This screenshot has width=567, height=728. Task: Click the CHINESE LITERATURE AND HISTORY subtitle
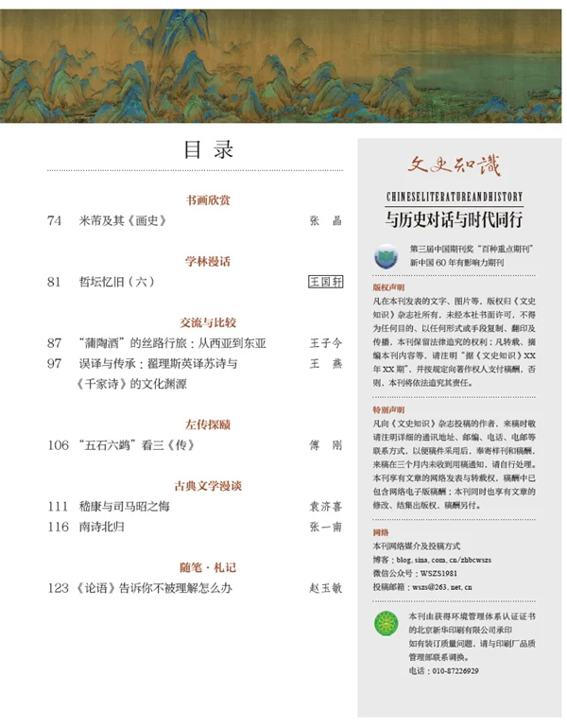click(x=455, y=197)
